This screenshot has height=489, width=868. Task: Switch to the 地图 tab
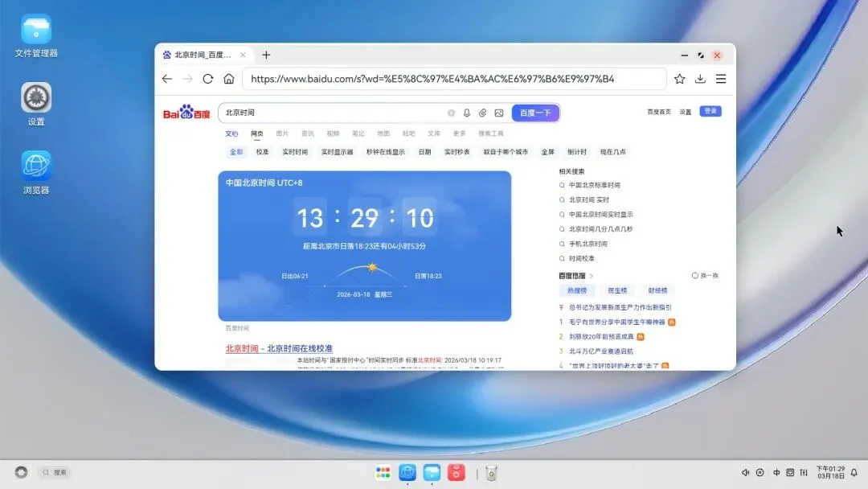(383, 134)
